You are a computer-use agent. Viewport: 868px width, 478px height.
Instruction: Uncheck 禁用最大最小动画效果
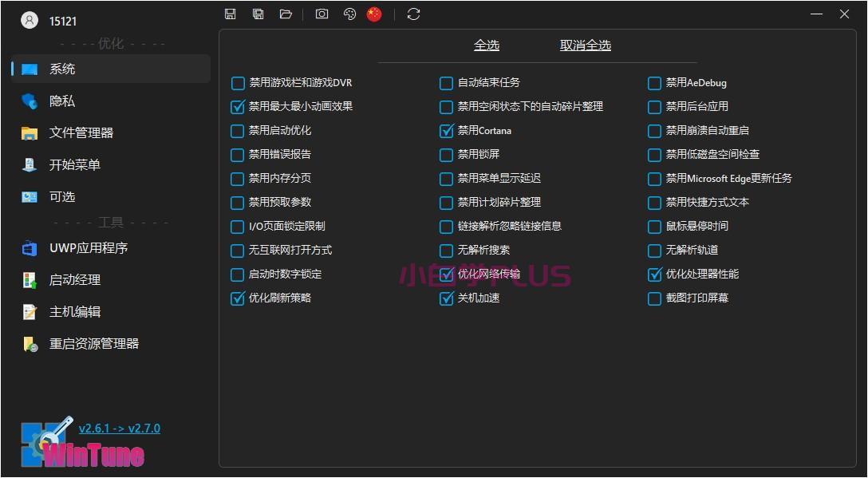pos(238,107)
